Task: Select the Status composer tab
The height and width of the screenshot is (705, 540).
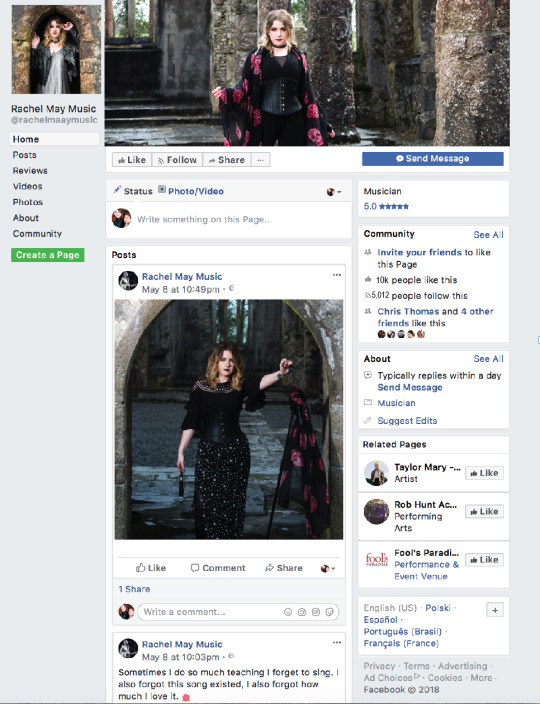Action: tap(133, 191)
